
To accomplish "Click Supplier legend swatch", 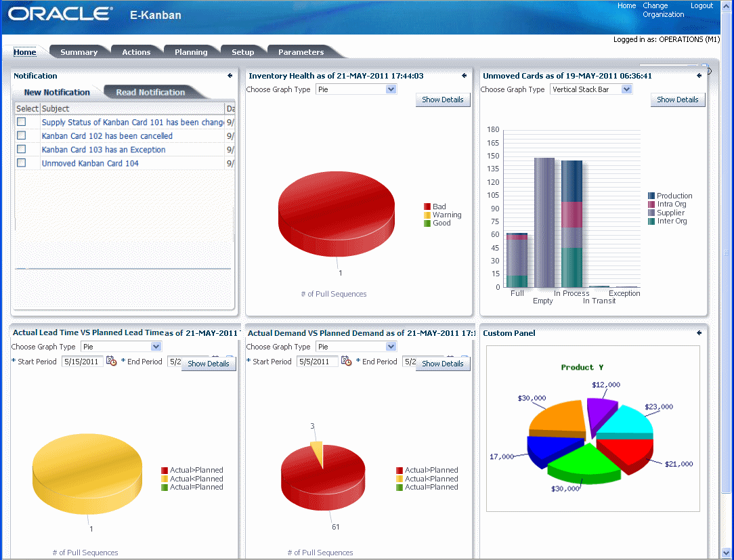I will pos(651,213).
